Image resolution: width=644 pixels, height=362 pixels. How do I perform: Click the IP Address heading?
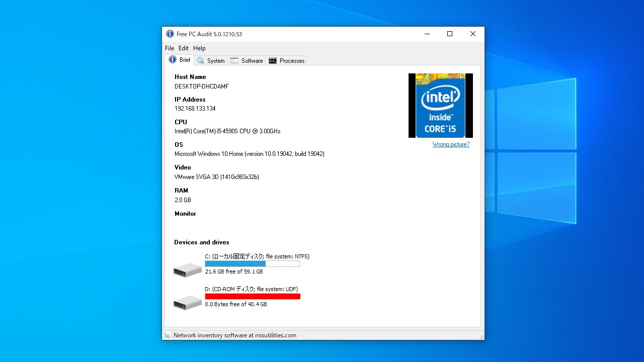click(190, 100)
